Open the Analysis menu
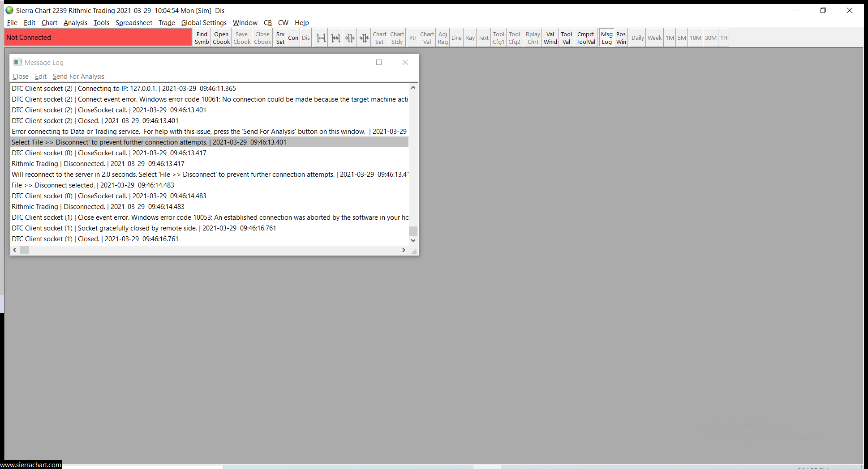868x469 pixels. click(x=75, y=23)
